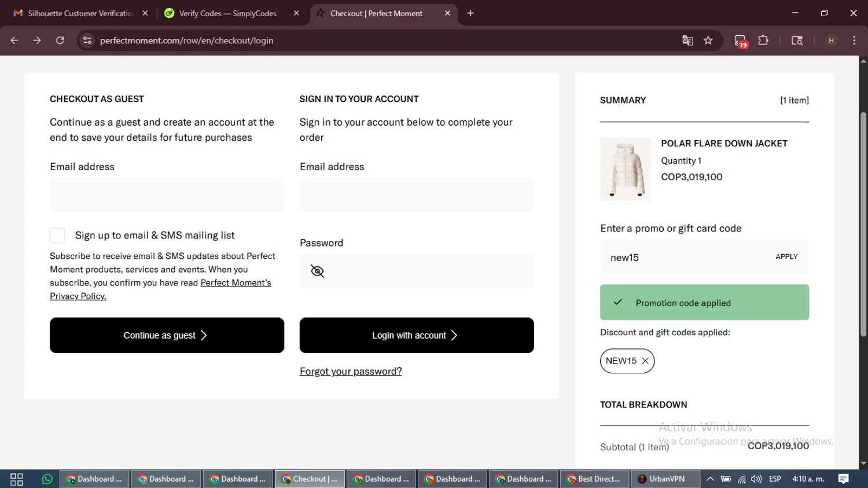Open Forgot your password link
This screenshot has height=488, width=868.
pyautogui.click(x=351, y=372)
